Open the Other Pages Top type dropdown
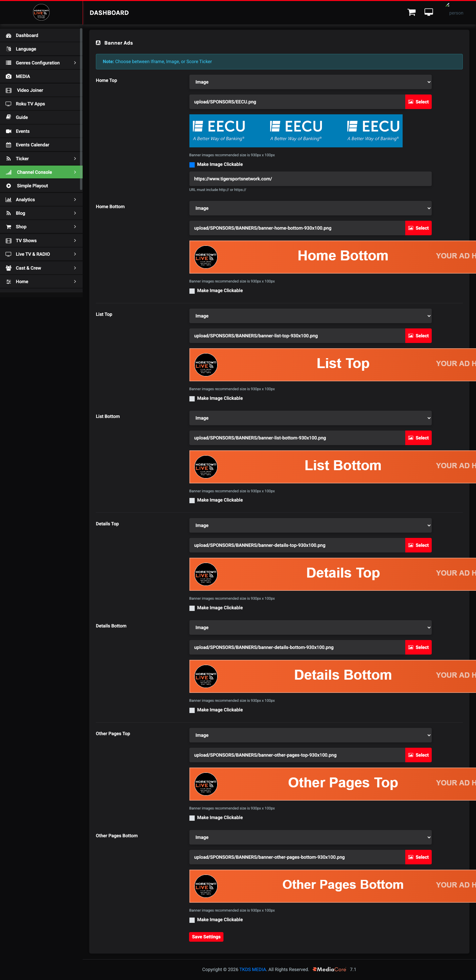476x980 pixels. [310, 735]
